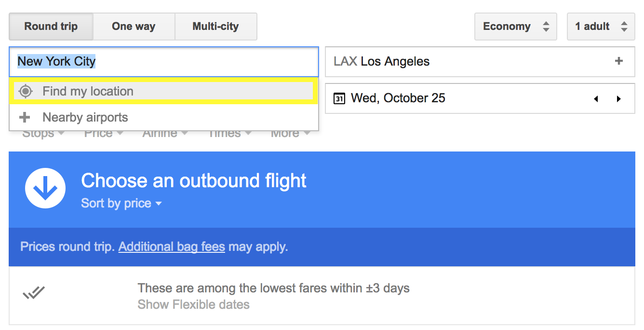Click the Nearby airports plus icon
This screenshot has width=644, height=330.
point(25,117)
